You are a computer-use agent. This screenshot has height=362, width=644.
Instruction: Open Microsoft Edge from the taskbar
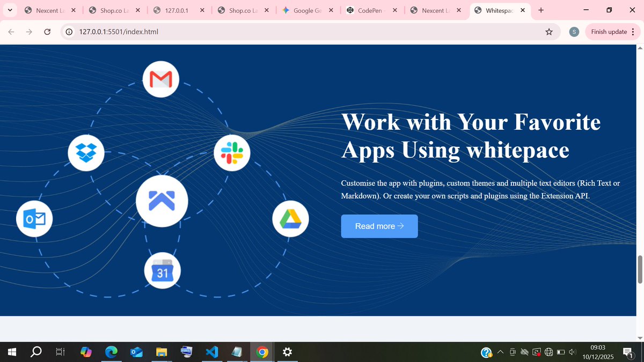pos(111,352)
